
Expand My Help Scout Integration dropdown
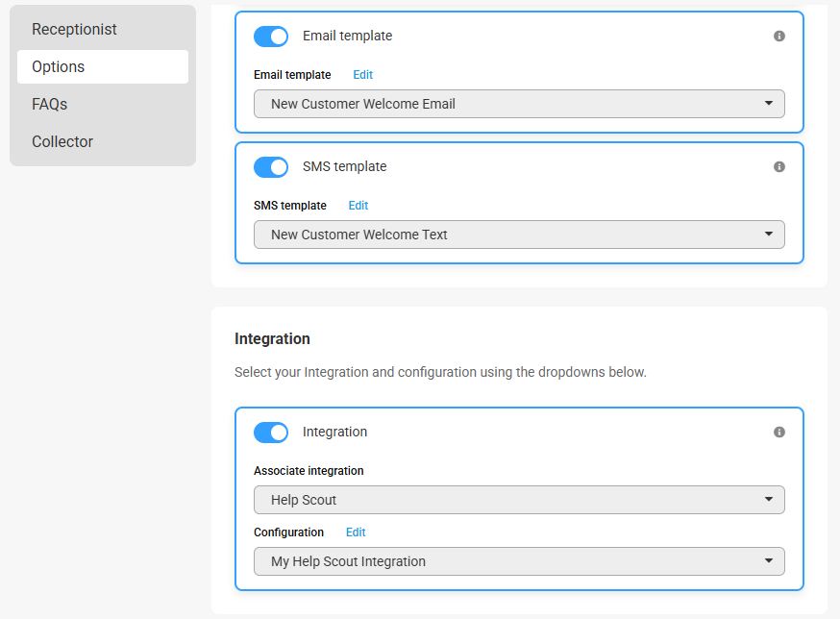pyautogui.click(x=519, y=561)
